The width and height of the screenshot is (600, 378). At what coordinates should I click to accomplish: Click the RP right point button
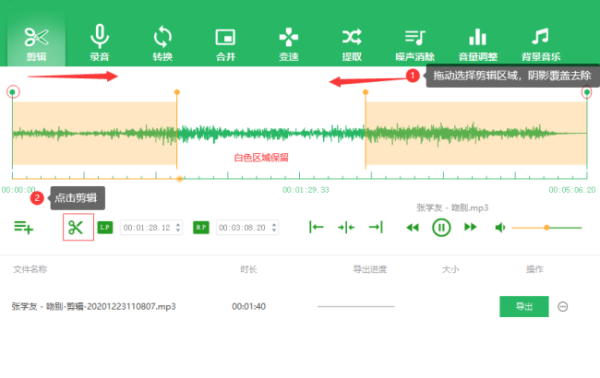[x=201, y=227]
